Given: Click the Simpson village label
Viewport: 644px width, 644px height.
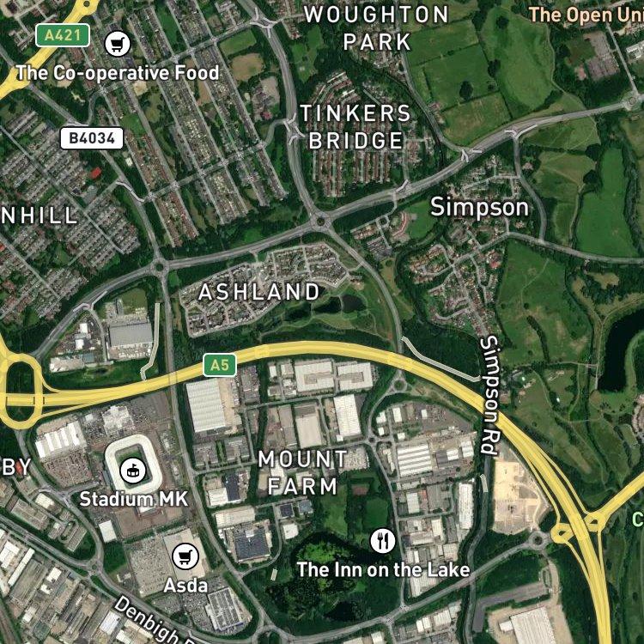Looking at the screenshot, I should 479,208.
